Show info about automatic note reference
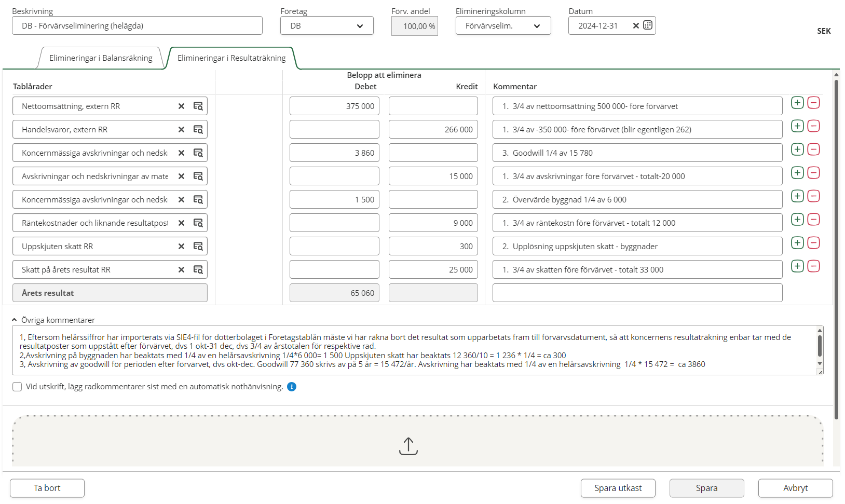The image size is (845, 504). click(x=292, y=387)
